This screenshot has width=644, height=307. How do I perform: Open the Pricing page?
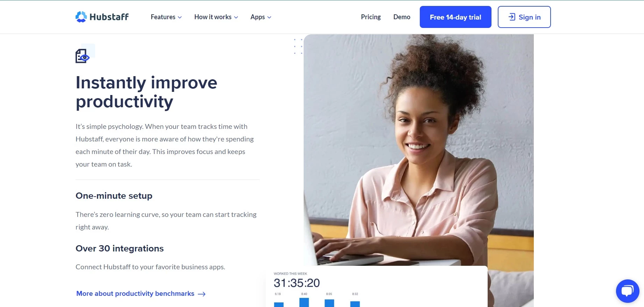click(371, 17)
